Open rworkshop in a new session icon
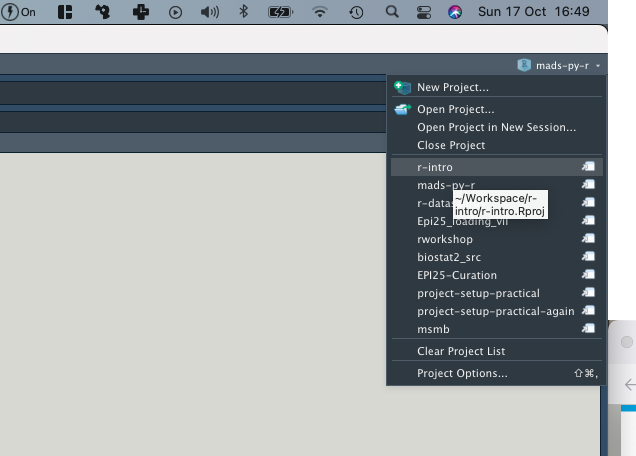 tap(589, 239)
